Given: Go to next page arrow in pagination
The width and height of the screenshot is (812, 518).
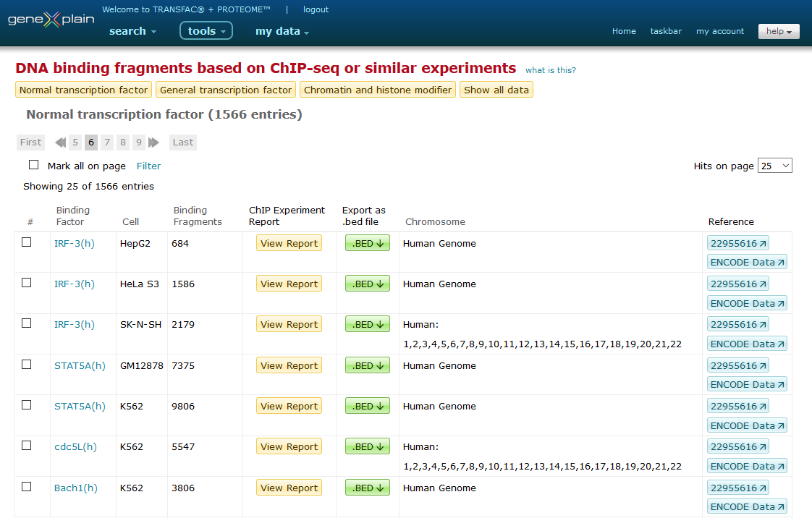Looking at the screenshot, I should coord(153,143).
